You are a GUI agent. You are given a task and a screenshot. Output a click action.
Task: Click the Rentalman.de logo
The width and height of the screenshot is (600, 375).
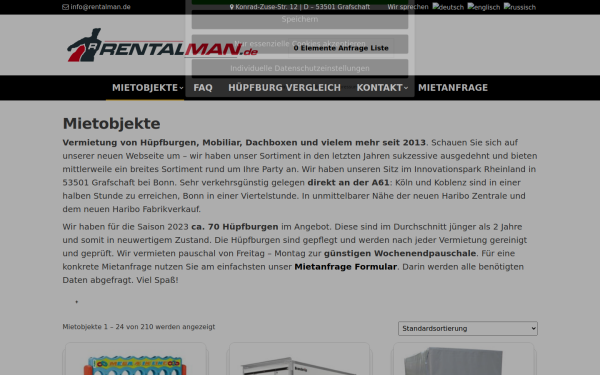pos(162,45)
